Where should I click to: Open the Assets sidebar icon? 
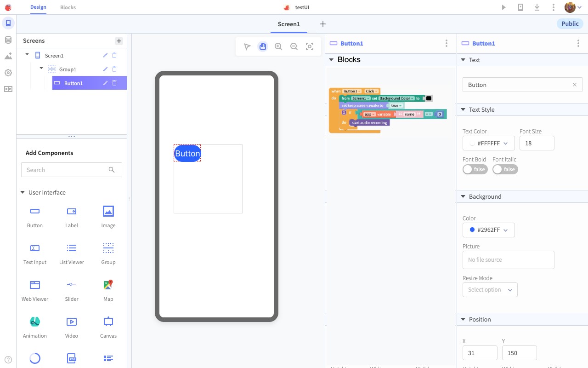click(x=8, y=56)
